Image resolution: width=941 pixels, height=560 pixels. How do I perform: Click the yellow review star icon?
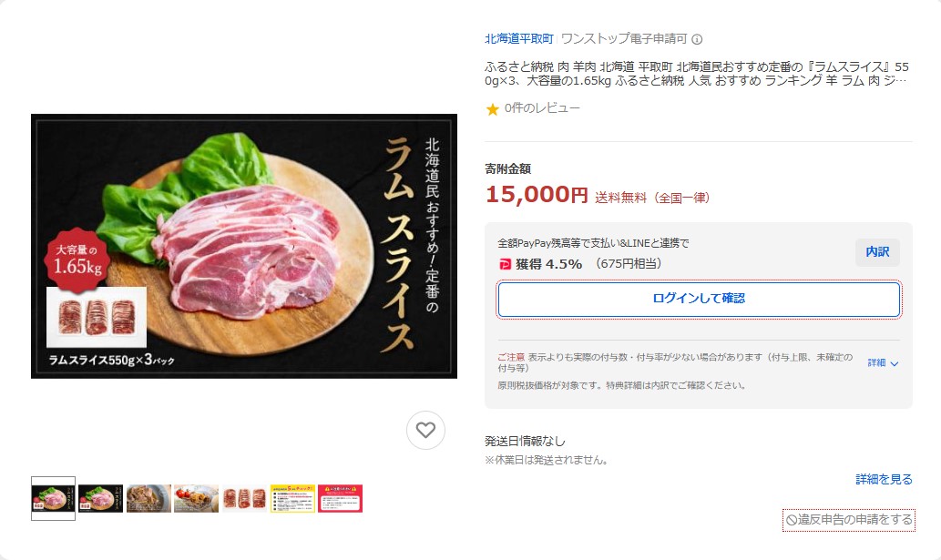492,109
